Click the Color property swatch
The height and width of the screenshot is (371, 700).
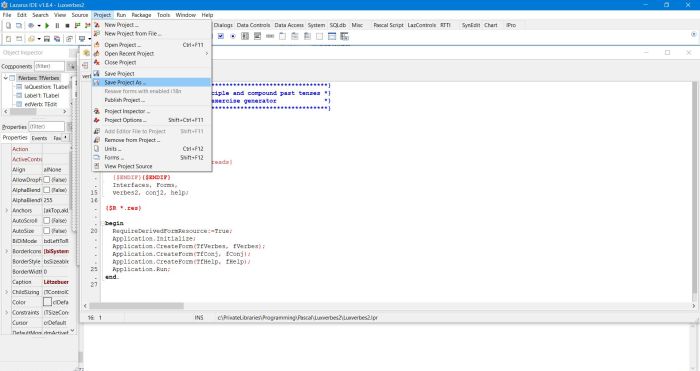point(47,302)
